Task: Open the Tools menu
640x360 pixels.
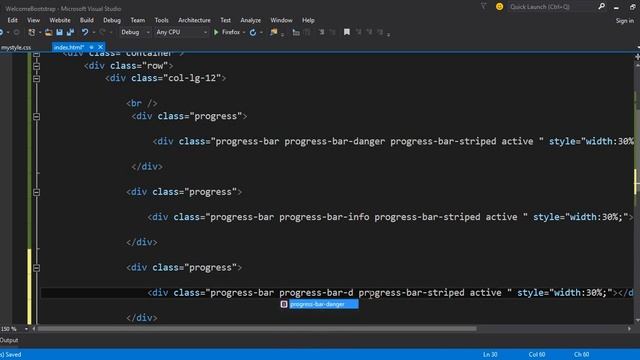Action: (161, 20)
